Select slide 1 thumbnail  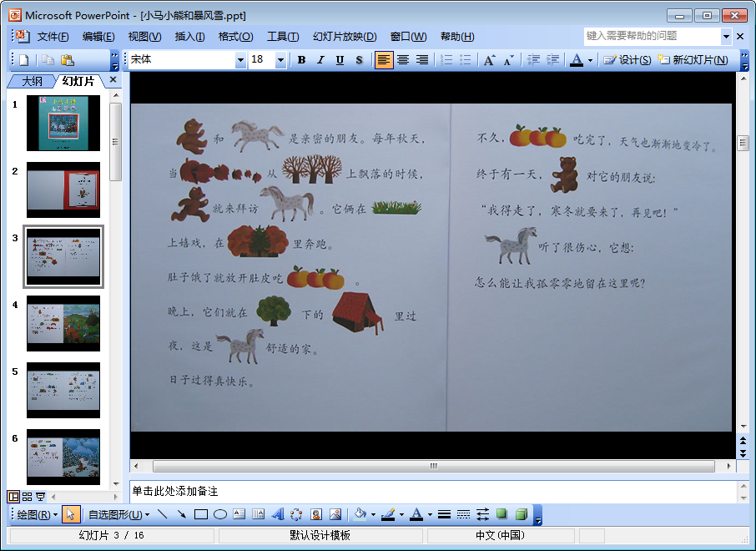pyautogui.click(x=63, y=123)
